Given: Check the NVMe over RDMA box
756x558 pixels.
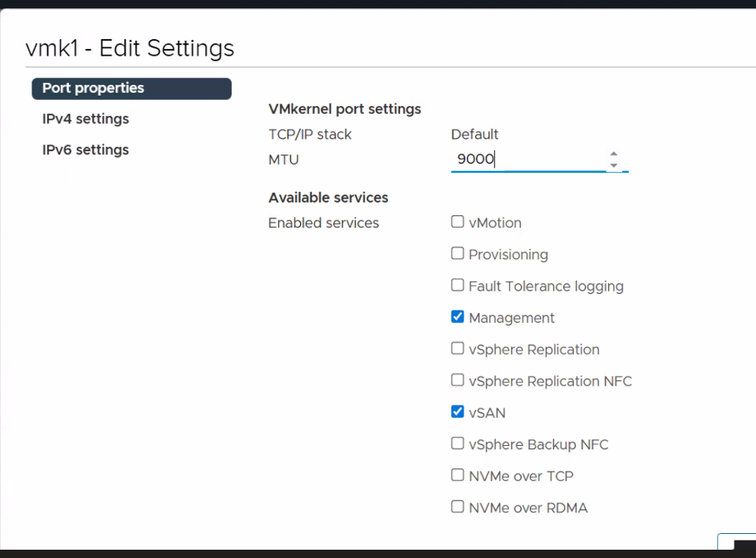Looking at the screenshot, I should 457,507.
